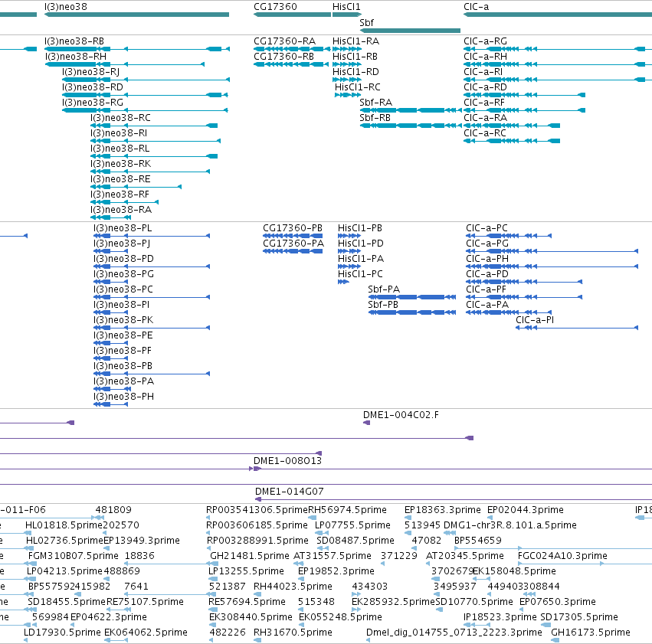Click protein l(3)neo38-PJ
Image resolution: width=652 pixels, height=644 pixels.
122,244
